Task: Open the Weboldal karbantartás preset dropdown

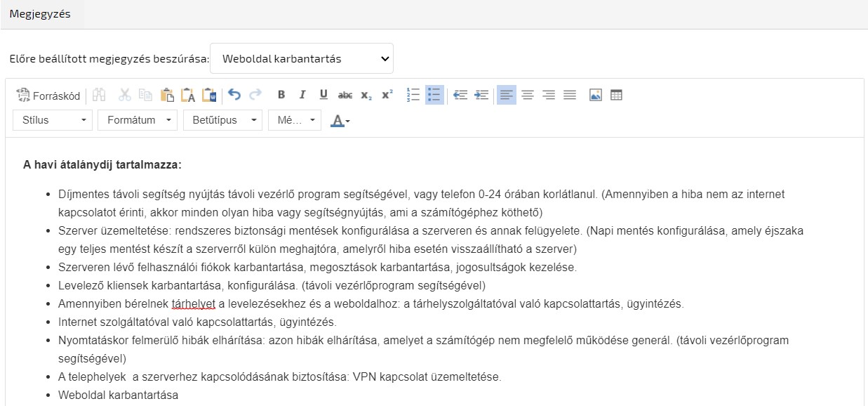Action: 302,59
